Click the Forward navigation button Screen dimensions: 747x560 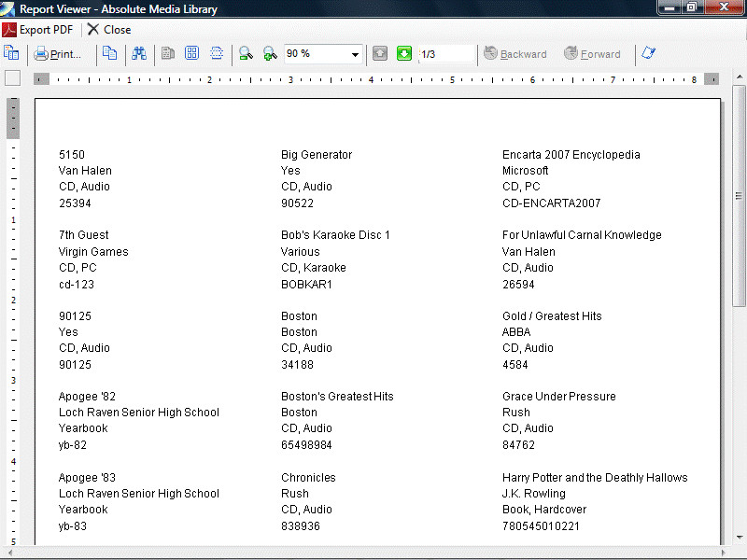(592, 54)
